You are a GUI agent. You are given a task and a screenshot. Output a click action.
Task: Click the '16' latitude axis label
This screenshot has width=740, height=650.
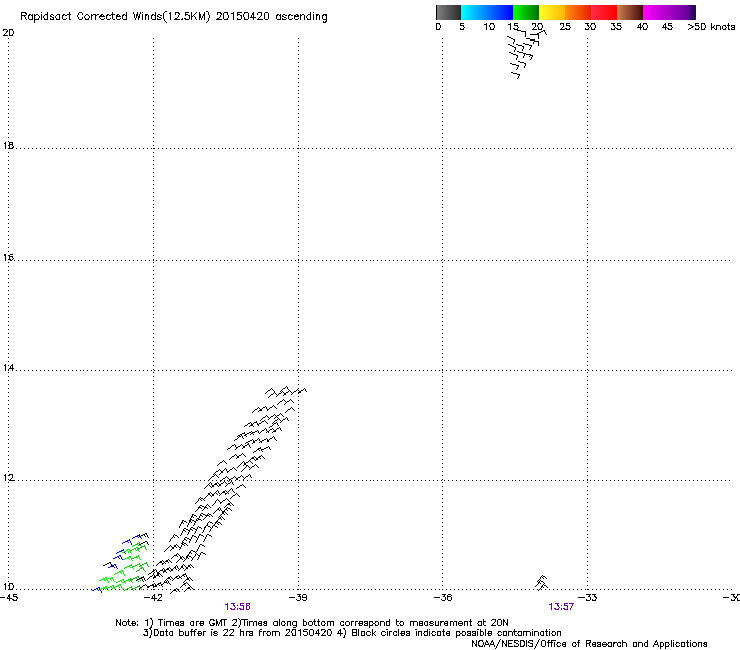point(8,257)
